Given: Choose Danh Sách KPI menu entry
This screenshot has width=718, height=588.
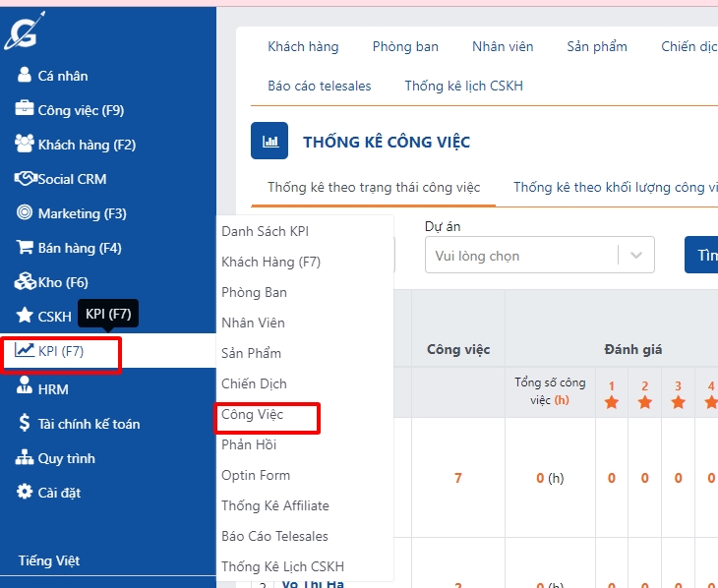Looking at the screenshot, I should point(265,231).
